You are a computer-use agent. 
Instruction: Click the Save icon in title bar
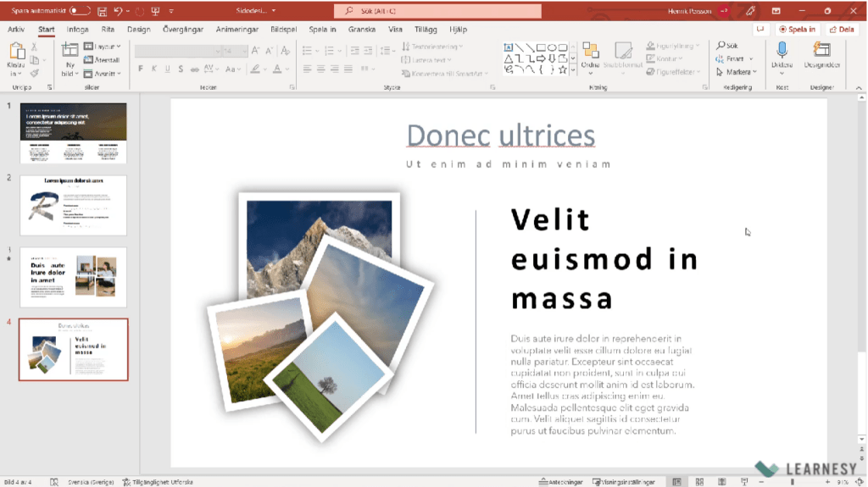[x=102, y=11]
